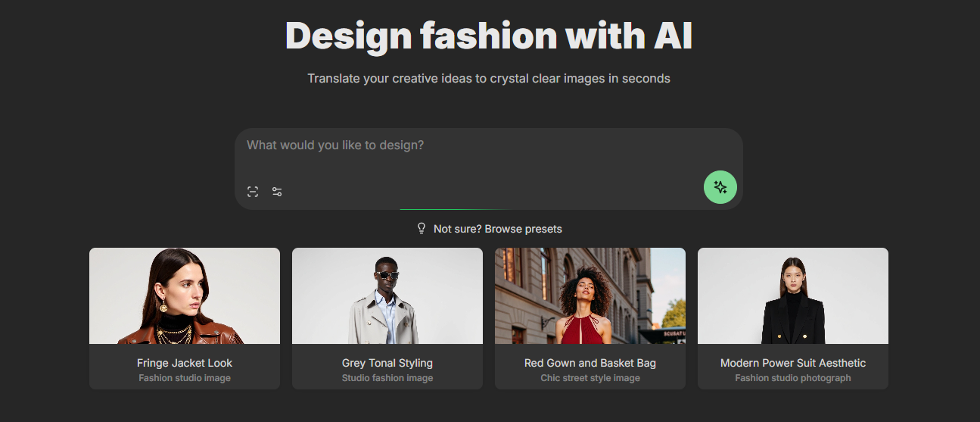This screenshot has width=980, height=422.
Task: Click the "Fashion studio image" caption
Action: [x=185, y=378]
